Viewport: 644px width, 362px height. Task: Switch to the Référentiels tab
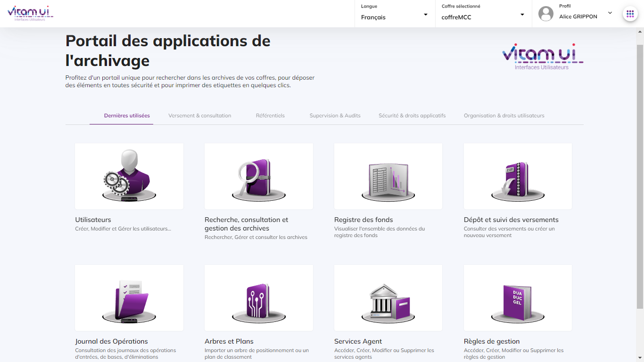point(270,115)
